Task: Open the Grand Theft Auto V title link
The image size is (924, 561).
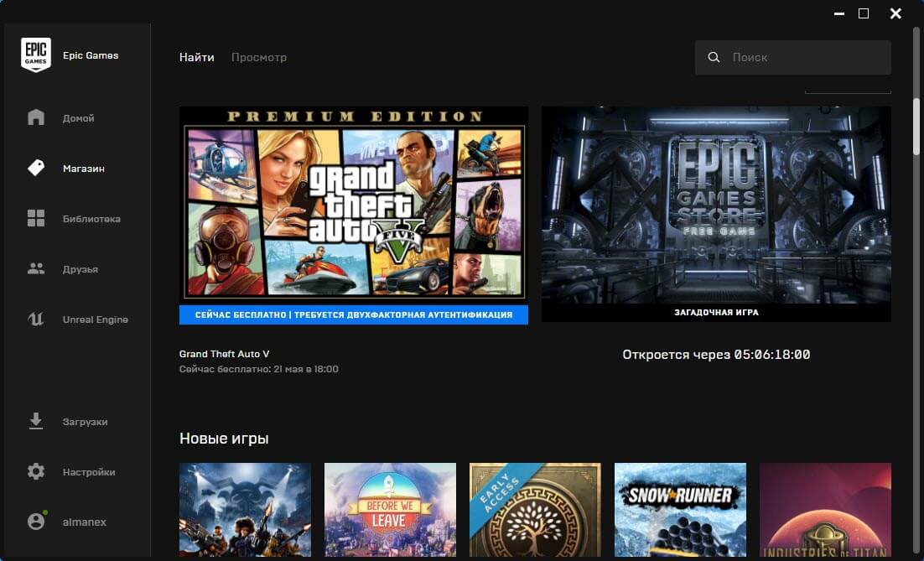Action: tap(224, 354)
